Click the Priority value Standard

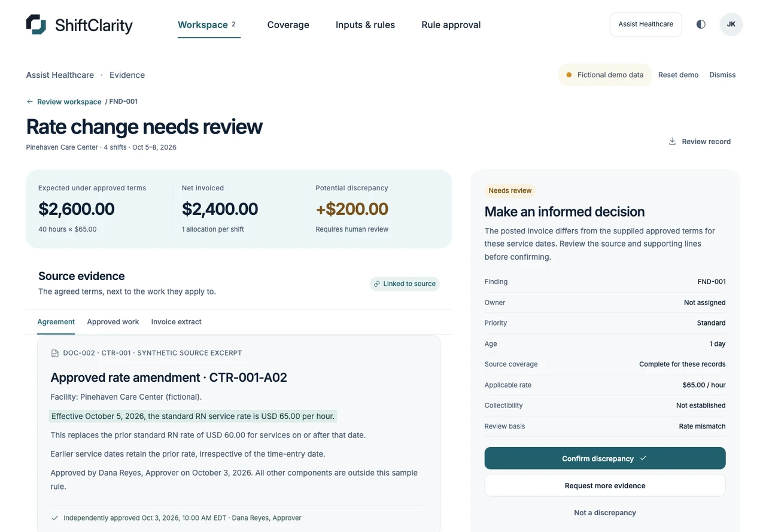tap(712, 323)
